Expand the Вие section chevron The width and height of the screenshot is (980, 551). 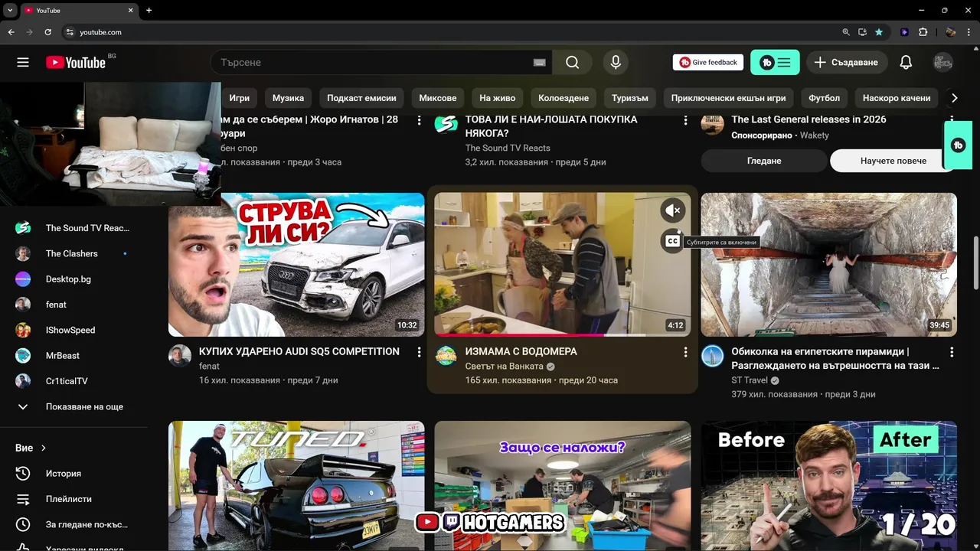tap(44, 448)
